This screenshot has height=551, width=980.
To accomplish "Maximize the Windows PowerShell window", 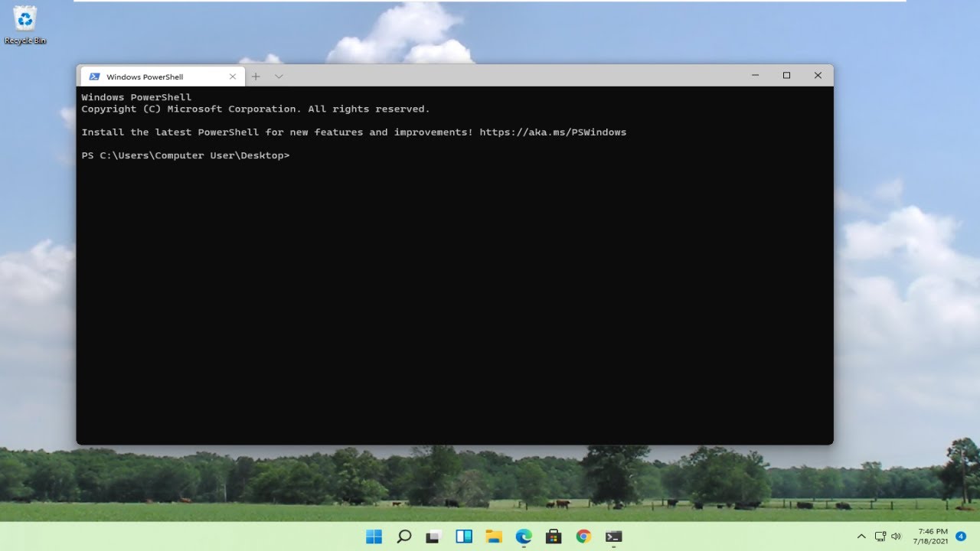I will coord(786,75).
